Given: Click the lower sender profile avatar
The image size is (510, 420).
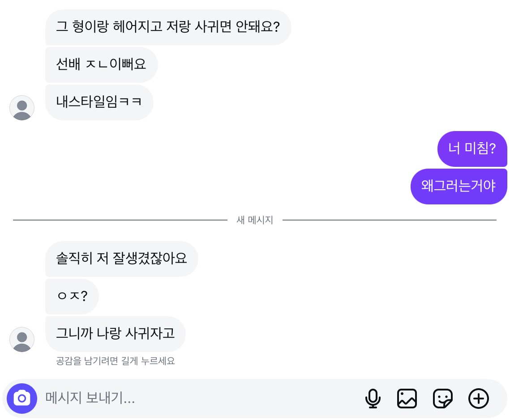Looking at the screenshot, I should (x=22, y=339).
